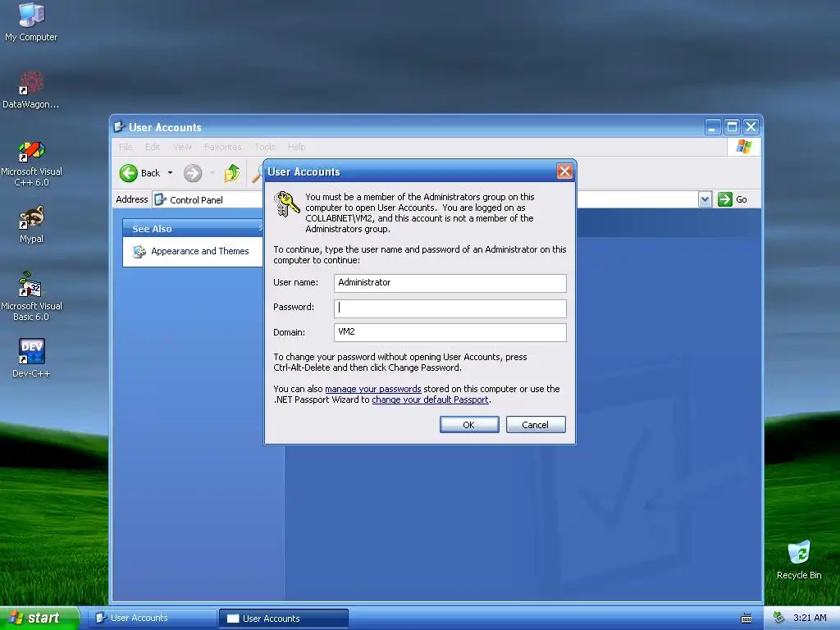Click the 3:21 AM clock

(810, 618)
